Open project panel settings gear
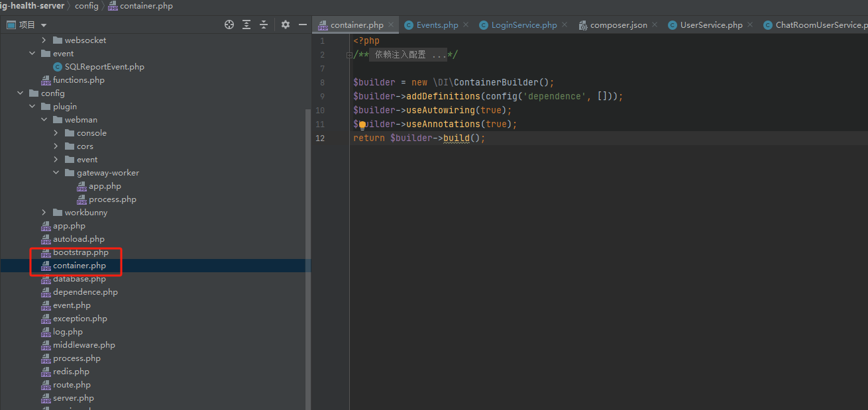 [x=286, y=25]
